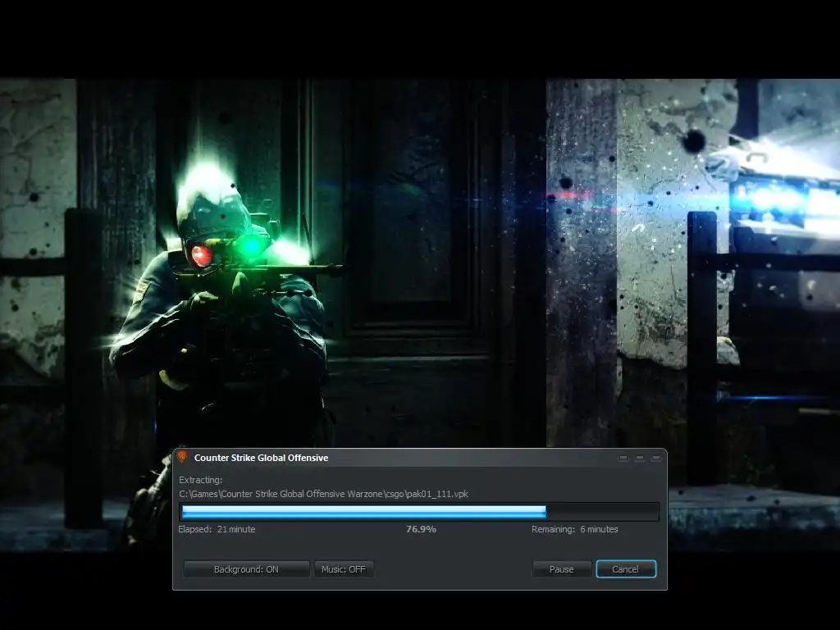840x630 pixels.
Task: Click the orange installer logo icon in title bar
Action: 182,456
